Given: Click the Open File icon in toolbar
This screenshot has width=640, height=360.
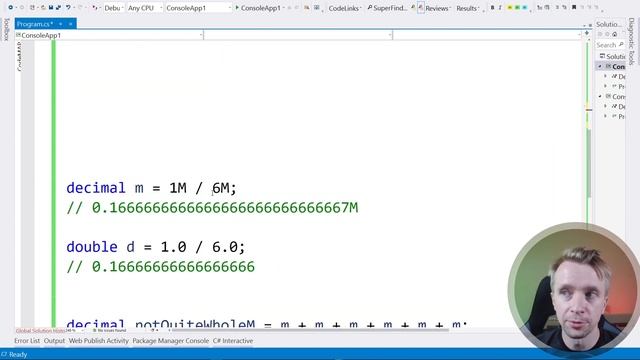Looking at the screenshot, I should (x=42, y=7).
